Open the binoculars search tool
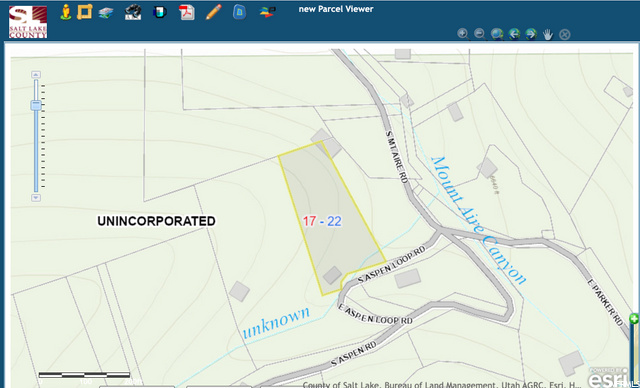The image size is (640, 388). click(133, 12)
